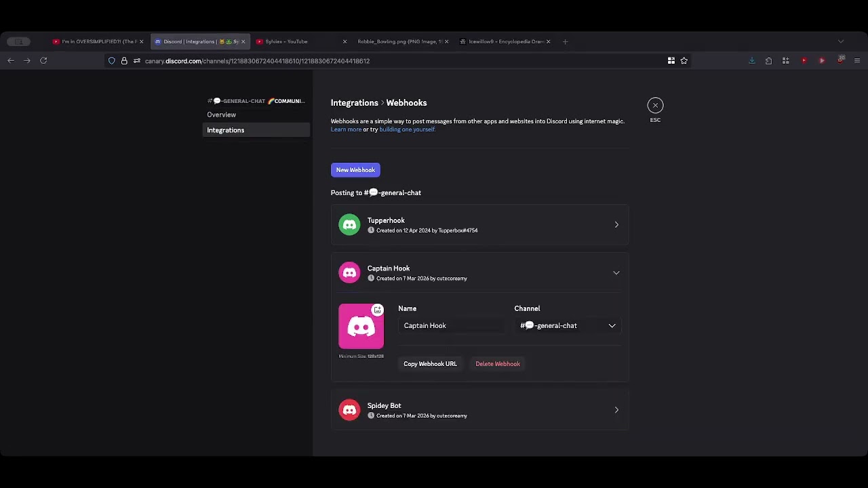Open the Learn more link
Image resolution: width=868 pixels, height=488 pixels.
(346, 129)
